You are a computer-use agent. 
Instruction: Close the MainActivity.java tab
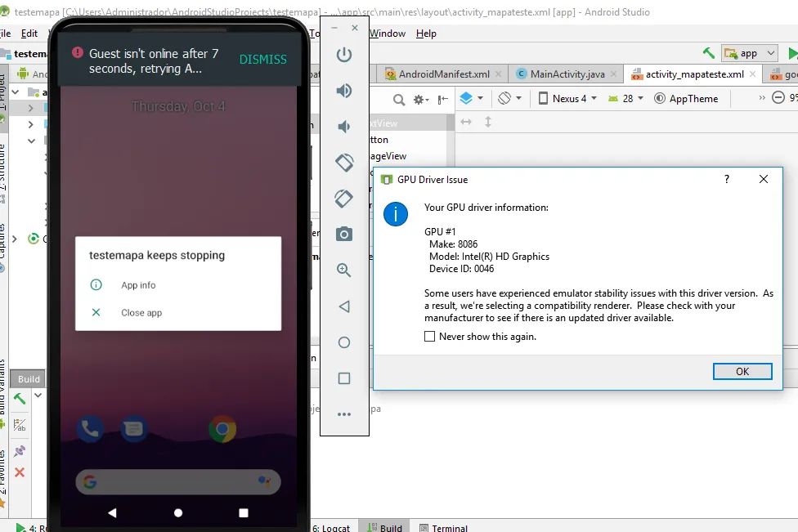613,74
